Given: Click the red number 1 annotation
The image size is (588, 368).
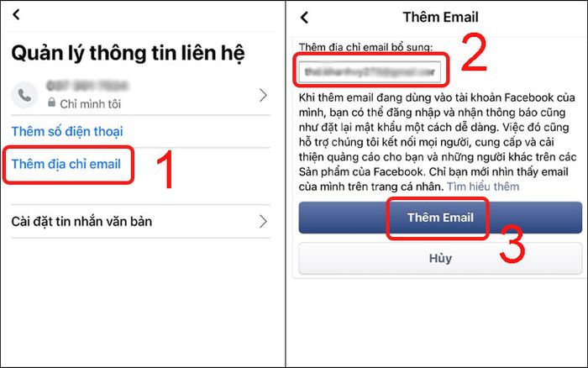Looking at the screenshot, I should [x=165, y=169].
